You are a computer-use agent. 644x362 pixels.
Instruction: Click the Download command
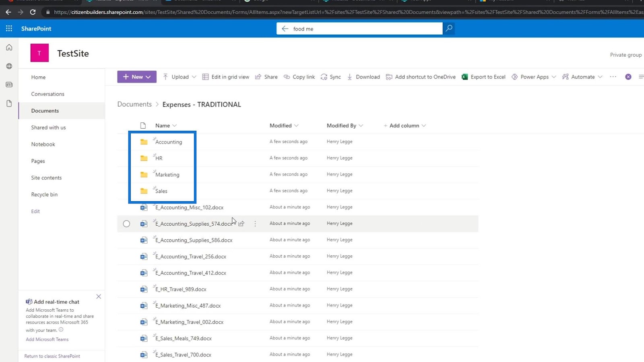363,77
